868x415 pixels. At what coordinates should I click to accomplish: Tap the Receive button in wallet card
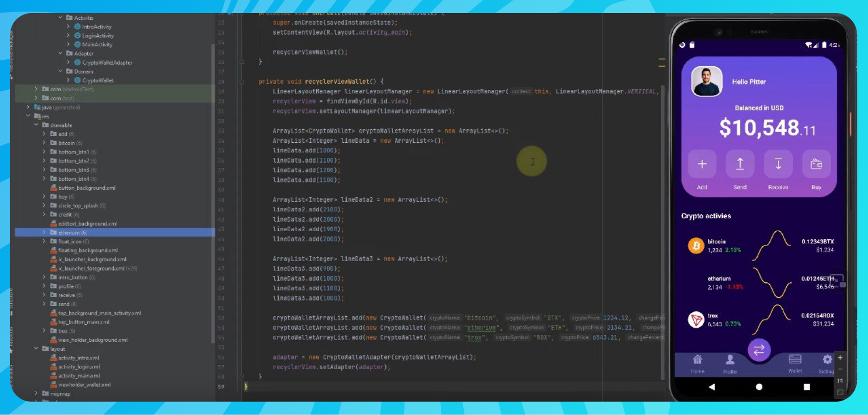pos(778,164)
